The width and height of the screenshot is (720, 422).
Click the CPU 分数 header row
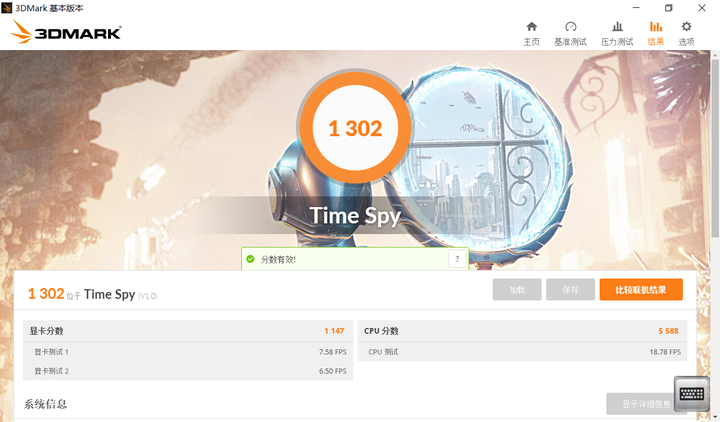click(x=522, y=331)
